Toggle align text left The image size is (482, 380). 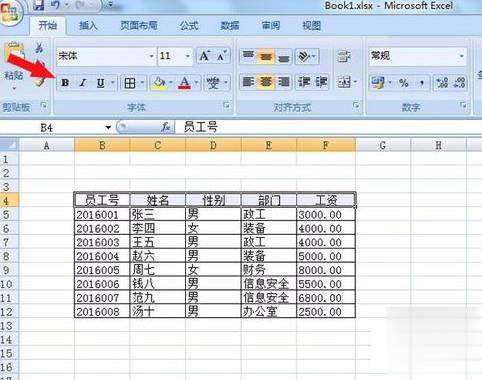248,82
